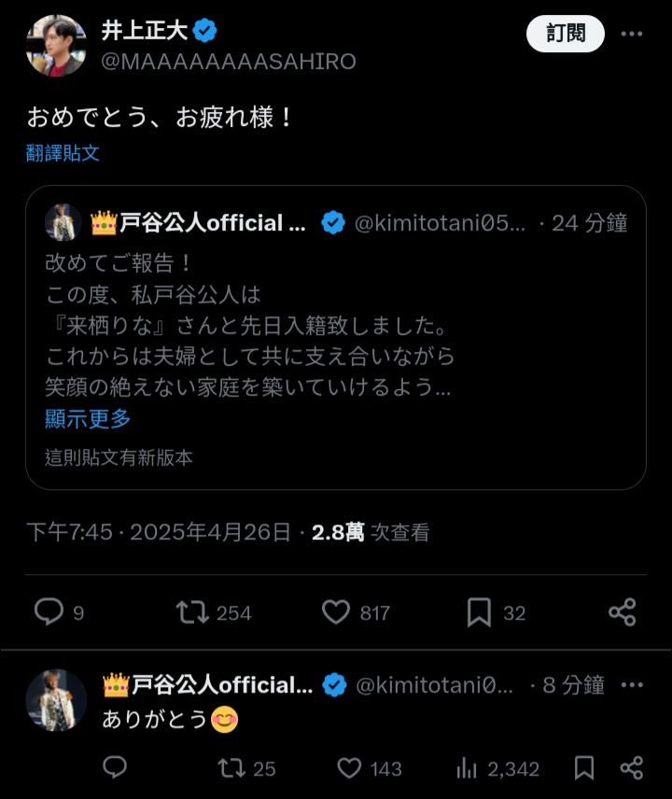Repost the main tweet showing 254 reposts
Viewport: 672px width, 799px height.
point(192,612)
